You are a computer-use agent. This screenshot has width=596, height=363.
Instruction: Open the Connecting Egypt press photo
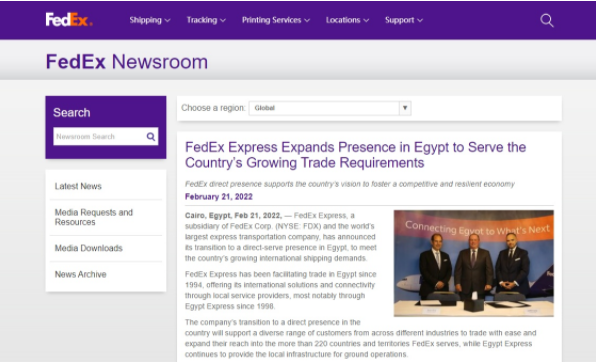click(x=474, y=263)
